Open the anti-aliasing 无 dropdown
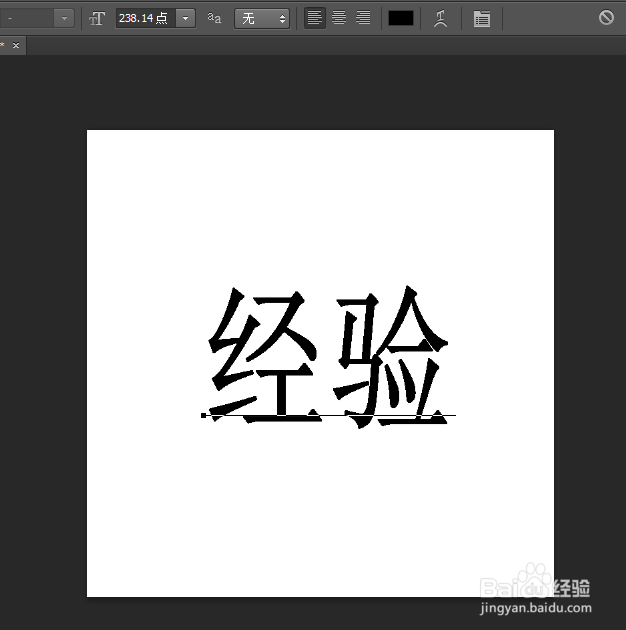This screenshot has width=626, height=630. coord(262,18)
